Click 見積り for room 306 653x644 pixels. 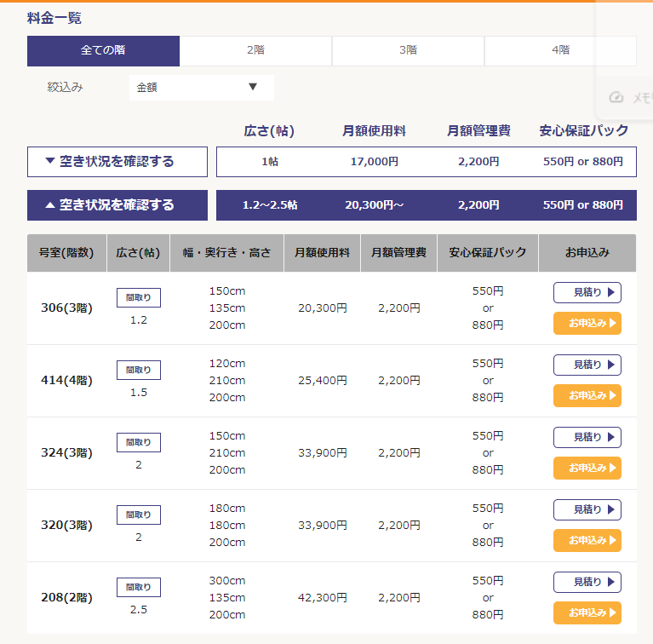click(587, 292)
